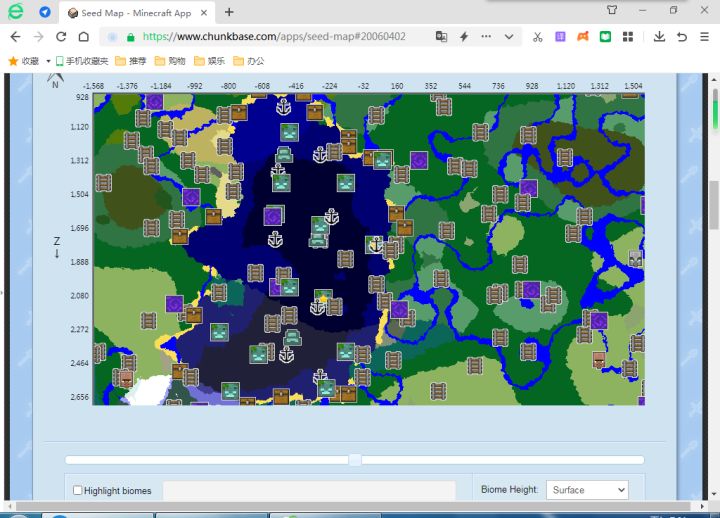Expand the address bar dropdown chevron

509,37
